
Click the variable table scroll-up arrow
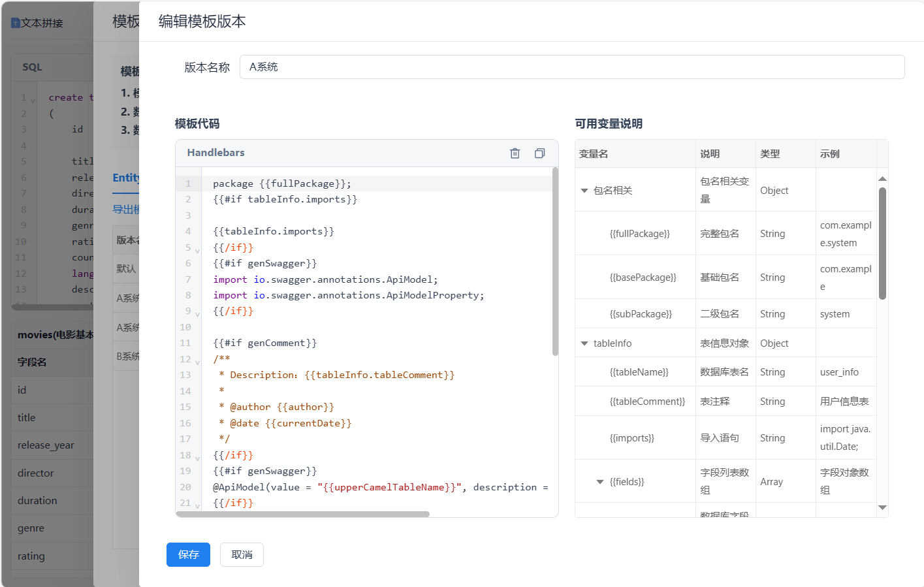882,178
